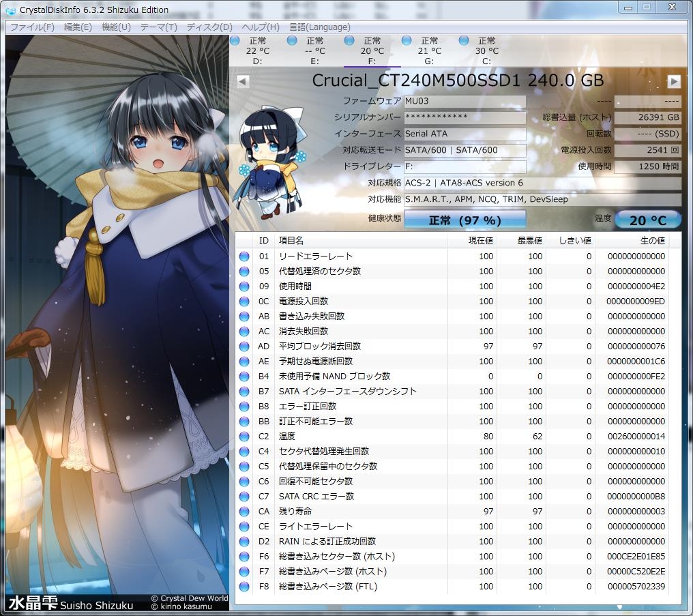Click status orb for AB 書き込み失敗回数
693x616 pixels.
point(244,317)
